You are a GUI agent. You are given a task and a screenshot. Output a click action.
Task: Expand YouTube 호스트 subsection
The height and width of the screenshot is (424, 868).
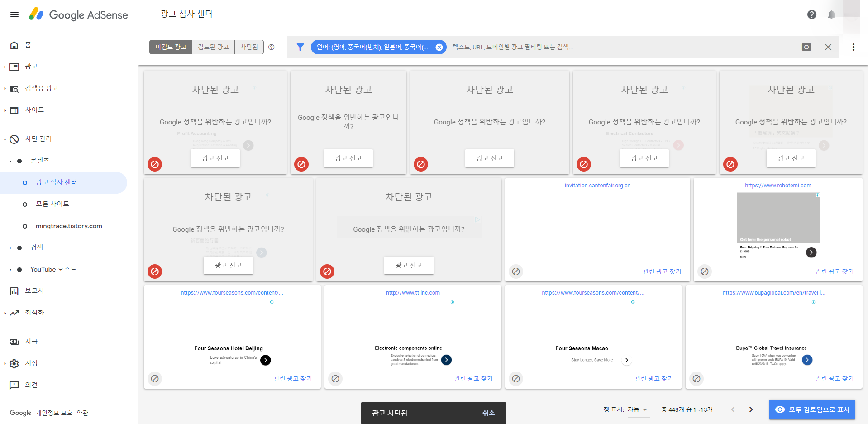(10, 270)
